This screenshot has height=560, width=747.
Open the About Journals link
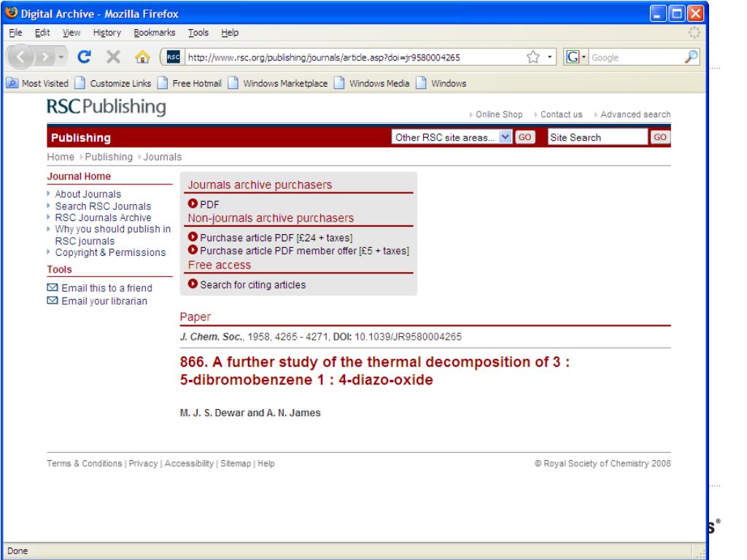click(x=88, y=194)
